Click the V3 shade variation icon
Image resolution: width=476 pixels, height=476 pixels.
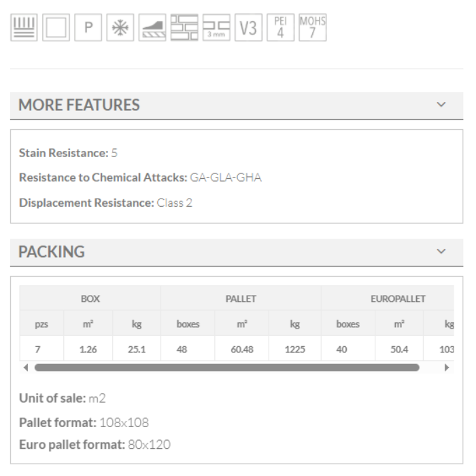pyautogui.click(x=248, y=28)
